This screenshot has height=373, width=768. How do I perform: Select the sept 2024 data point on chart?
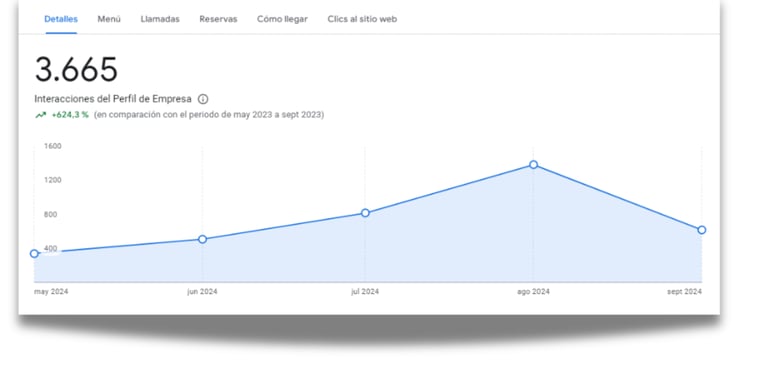coord(701,230)
